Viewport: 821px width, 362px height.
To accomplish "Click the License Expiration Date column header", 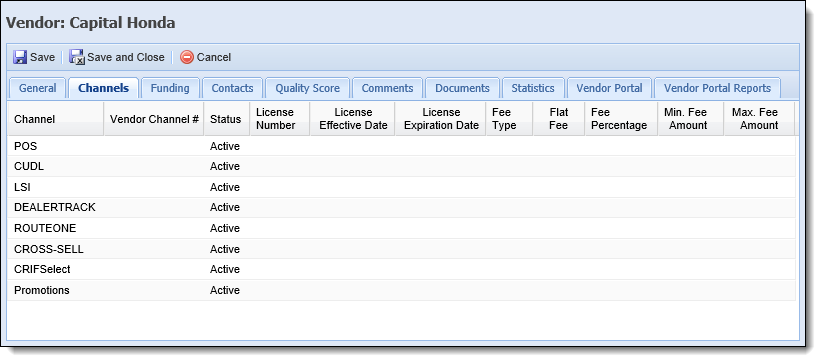I will pyautogui.click(x=441, y=119).
